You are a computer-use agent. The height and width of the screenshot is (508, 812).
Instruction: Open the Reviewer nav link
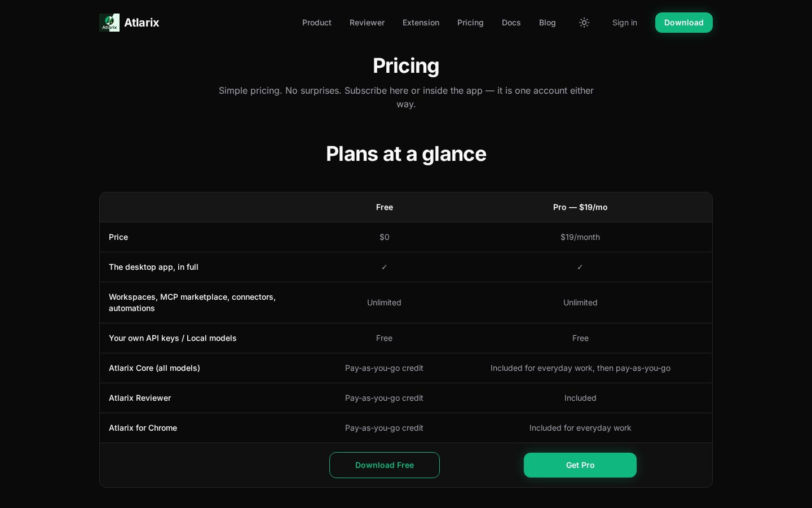(x=367, y=23)
